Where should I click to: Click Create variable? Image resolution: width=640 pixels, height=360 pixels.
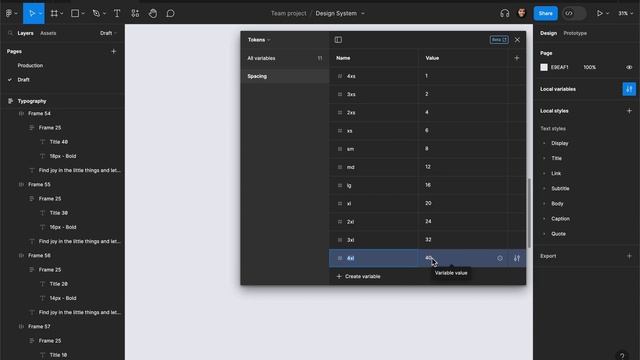point(358,276)
